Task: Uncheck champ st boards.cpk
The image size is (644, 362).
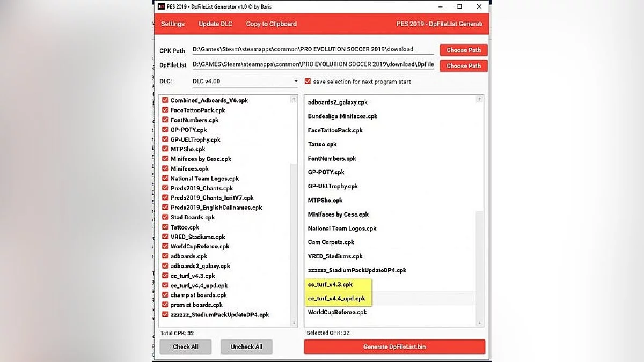Action: pyautogui.click(x=165, y=295)
